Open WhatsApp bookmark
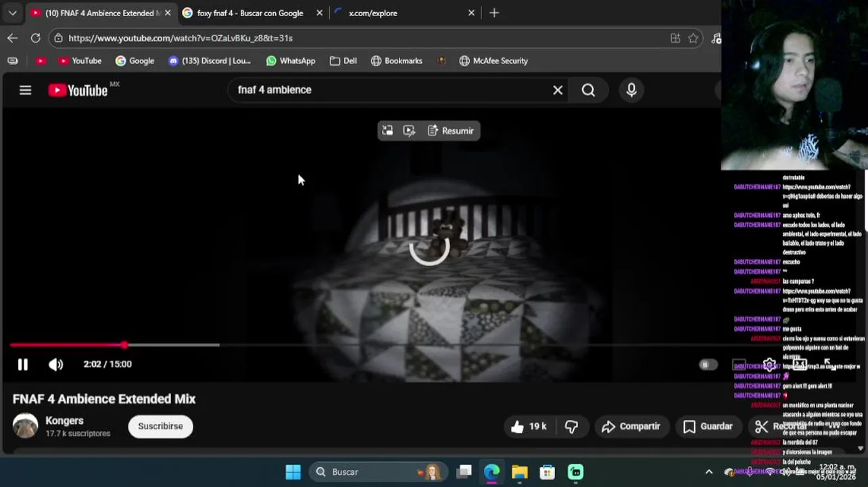868x487 pixels. [291, 61]
